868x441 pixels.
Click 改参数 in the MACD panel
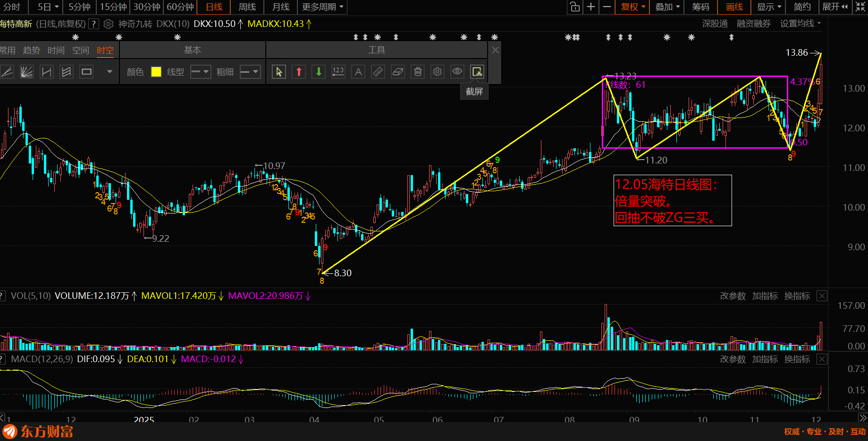point(733,359)
